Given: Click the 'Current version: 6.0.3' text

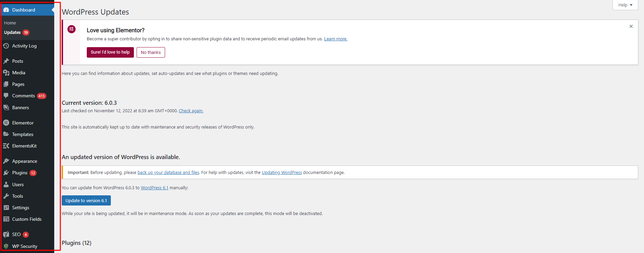Looking at the screenshot, I should (89, 103).
